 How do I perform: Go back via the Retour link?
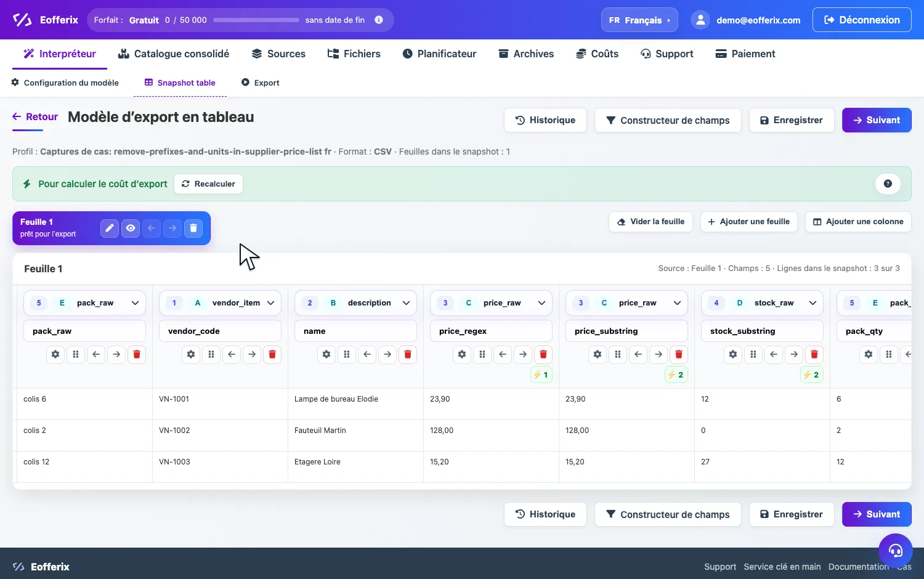pyautogui.click(x=35, y=117)
